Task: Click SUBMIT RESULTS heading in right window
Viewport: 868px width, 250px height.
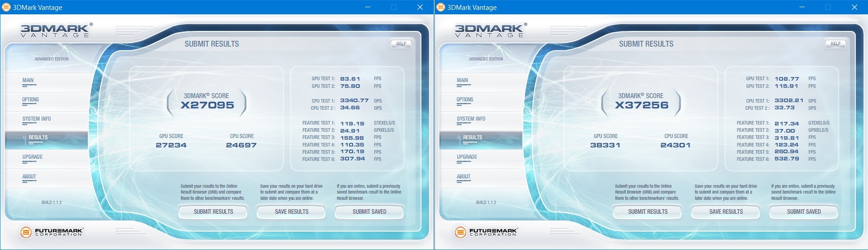Action: tap(646, 44)
